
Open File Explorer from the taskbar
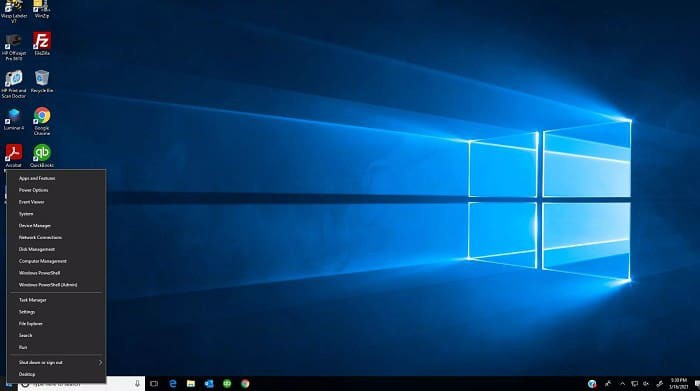click(191, 383)
